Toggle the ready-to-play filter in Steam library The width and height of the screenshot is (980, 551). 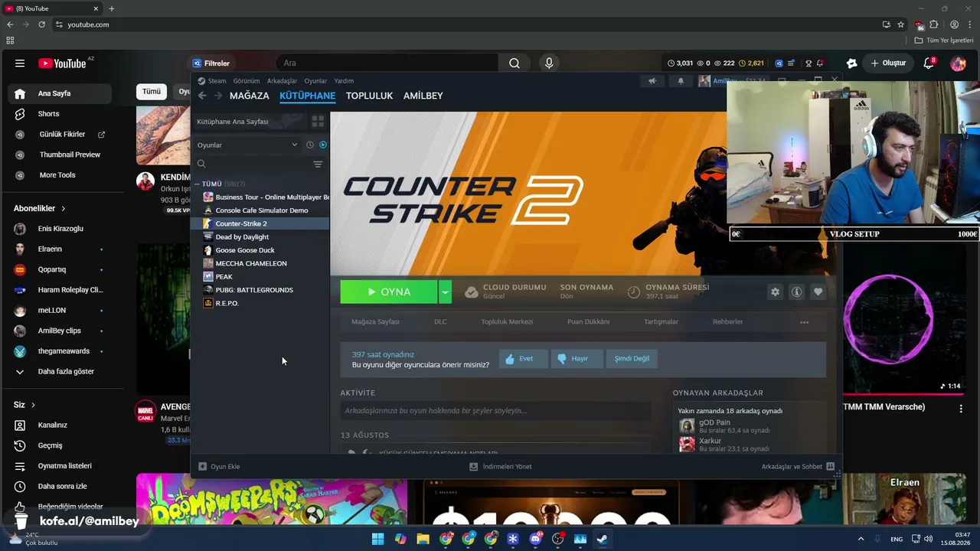click(x=323, y=145)
